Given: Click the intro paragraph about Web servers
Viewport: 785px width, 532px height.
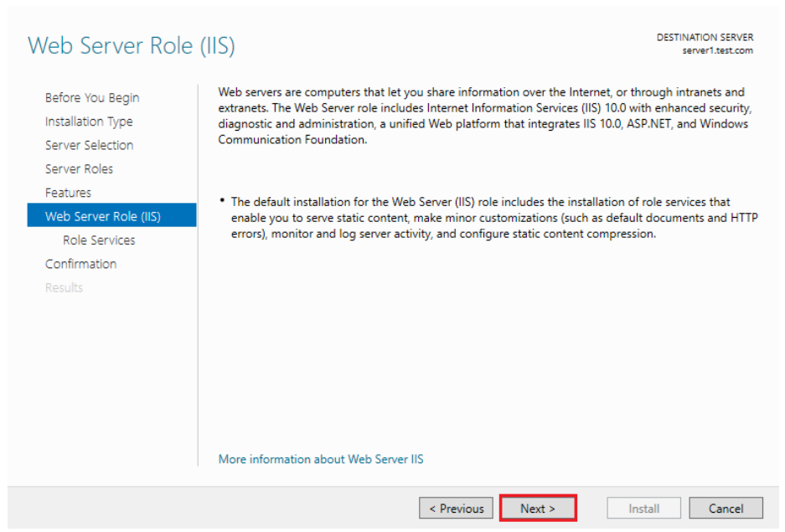Looking at the screenshot, I should [483, 116].
